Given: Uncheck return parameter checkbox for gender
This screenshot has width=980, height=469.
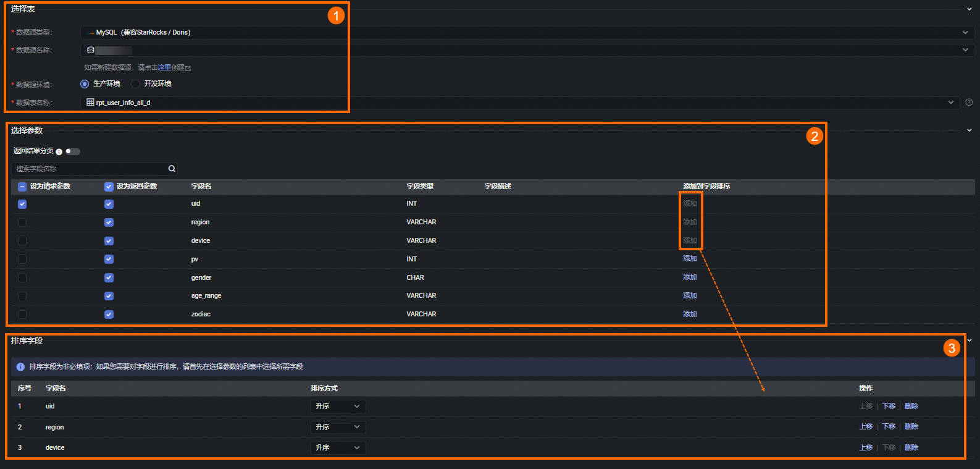Looking at the screenshot, I should [x=109, y=277].
